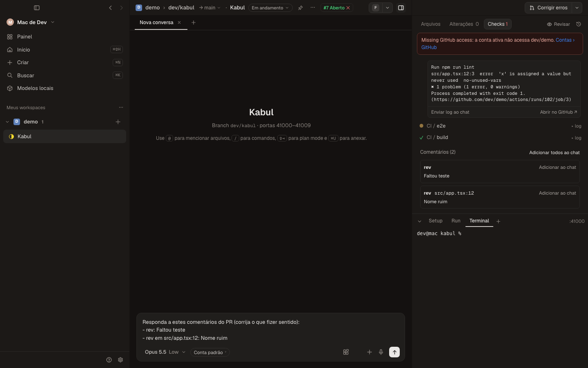
Task: Click Criar in the sidebar
Action: pyautogui.click(x=65, y=63)
